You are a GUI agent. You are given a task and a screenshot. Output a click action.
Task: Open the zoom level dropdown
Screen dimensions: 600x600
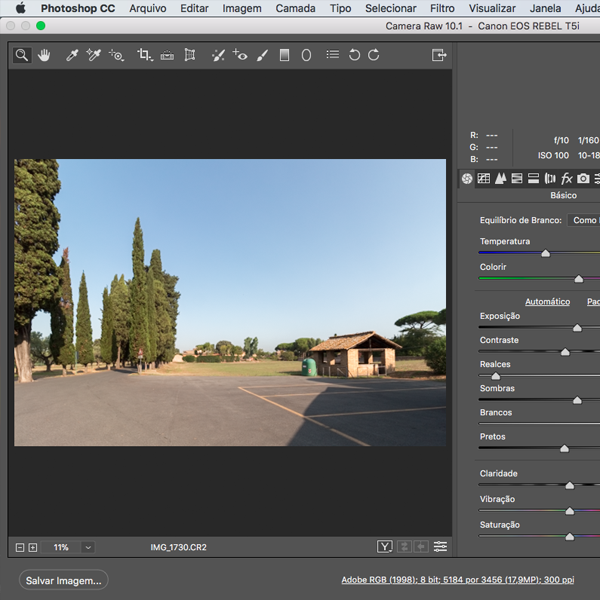tap(88, 547)
